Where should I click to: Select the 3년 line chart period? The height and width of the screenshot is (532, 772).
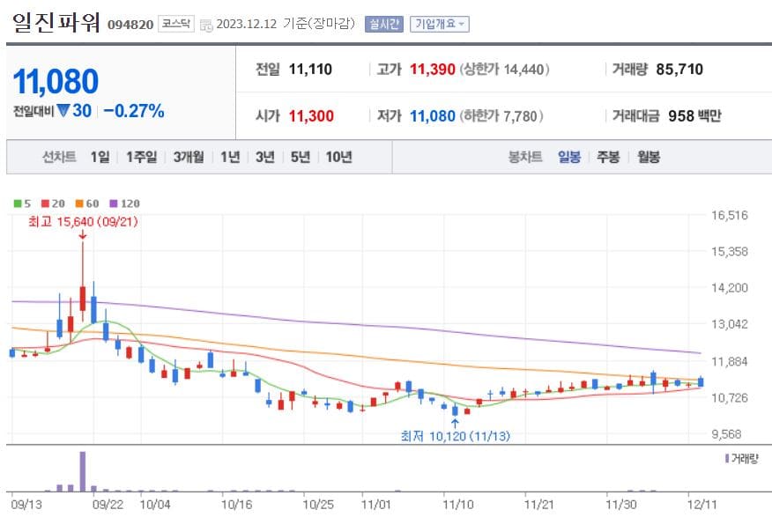click(265, 157)
